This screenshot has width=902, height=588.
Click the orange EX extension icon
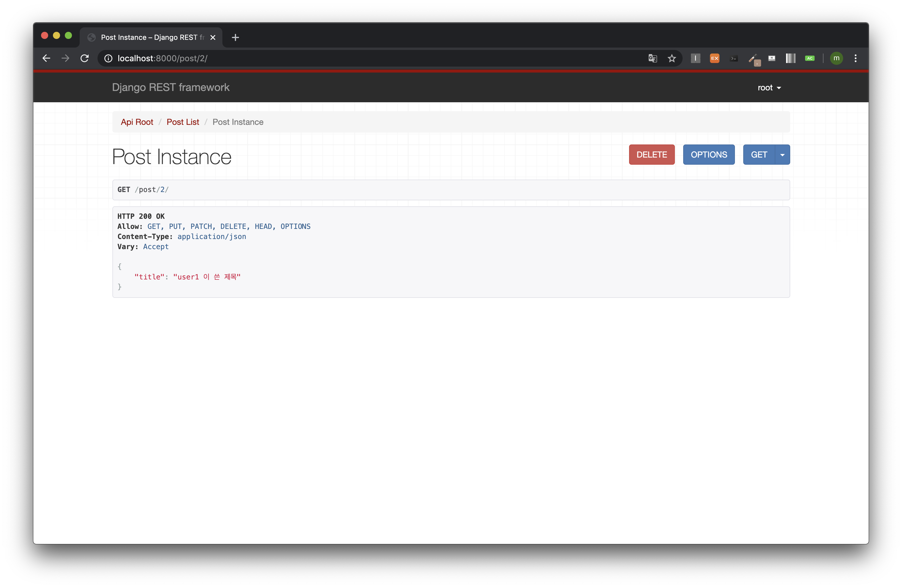(714, 58)
